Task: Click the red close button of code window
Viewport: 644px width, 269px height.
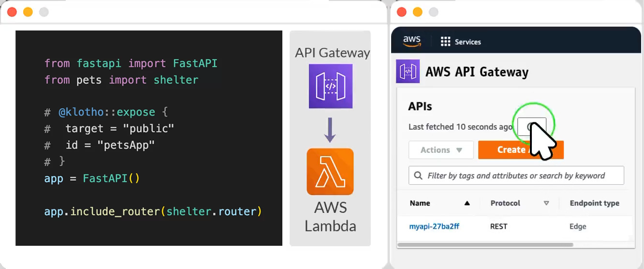Action: coord(12,12)
